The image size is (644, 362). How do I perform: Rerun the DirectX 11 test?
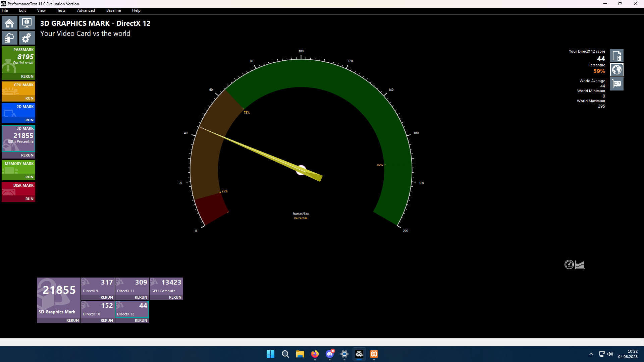[x=141, y=297]
